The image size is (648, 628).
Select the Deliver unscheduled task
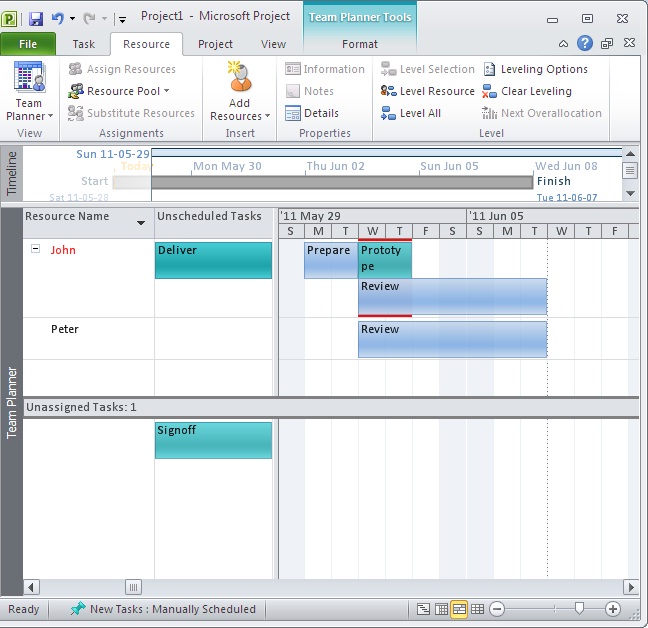point(213,260)
